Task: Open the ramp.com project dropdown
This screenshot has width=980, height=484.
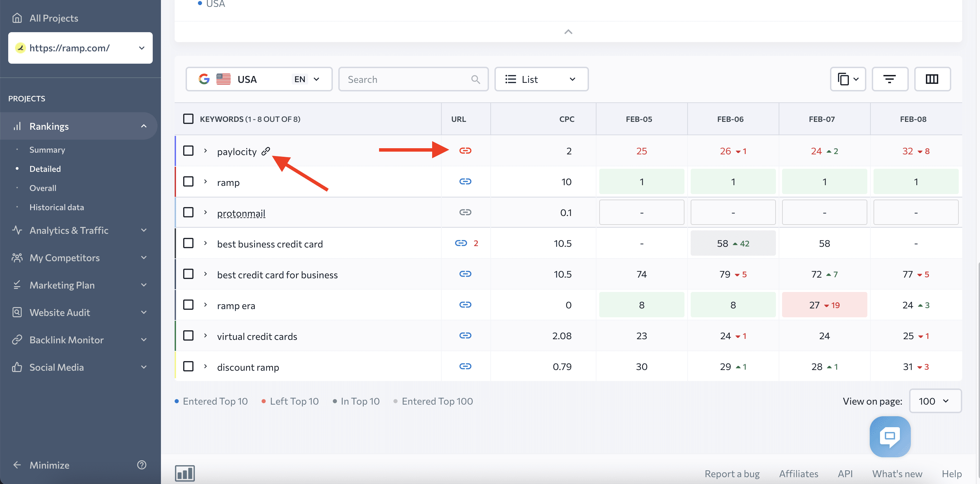Action: pos(80,48)
